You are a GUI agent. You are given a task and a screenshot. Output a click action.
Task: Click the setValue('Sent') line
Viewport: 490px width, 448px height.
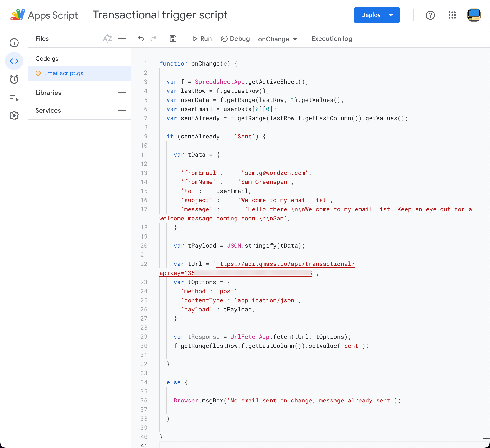click(271, 346)
